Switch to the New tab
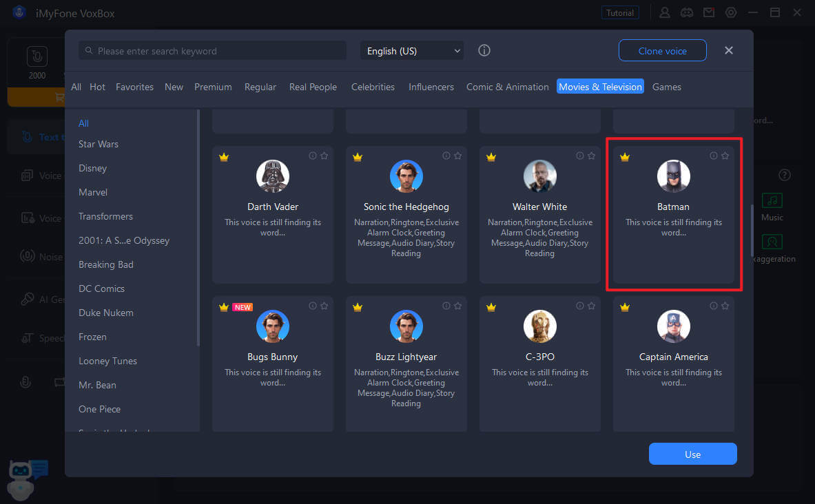 [x=174, y=87]
